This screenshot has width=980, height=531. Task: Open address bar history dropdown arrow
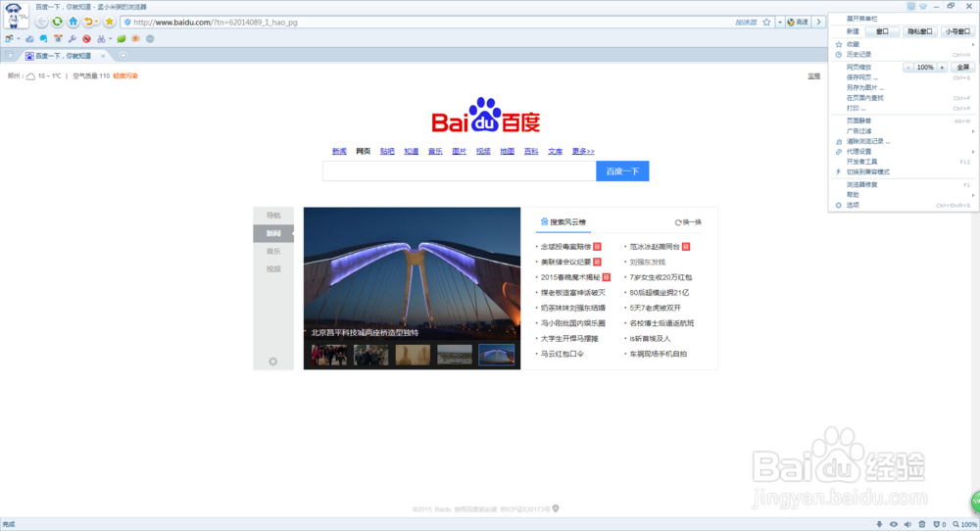(x=779, y=22)
